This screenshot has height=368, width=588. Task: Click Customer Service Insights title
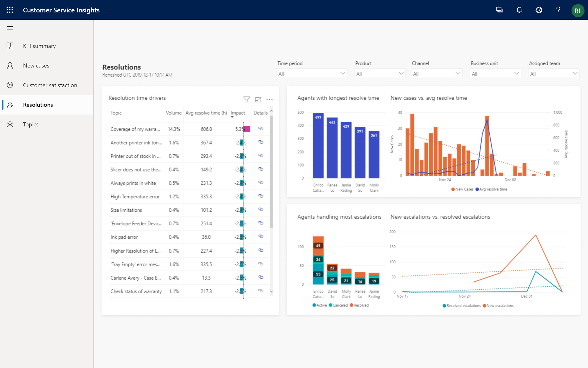coord(61,10)
